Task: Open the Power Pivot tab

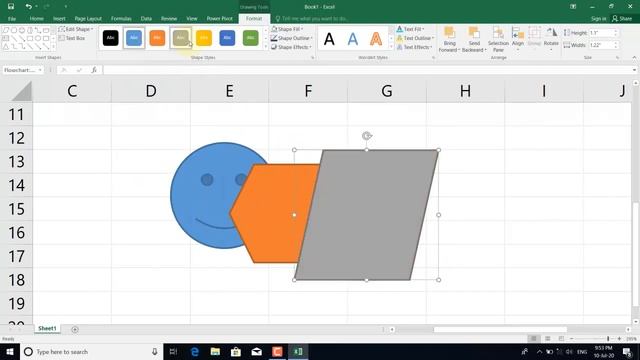Action: pyautogui.click(x=220, y=18)
